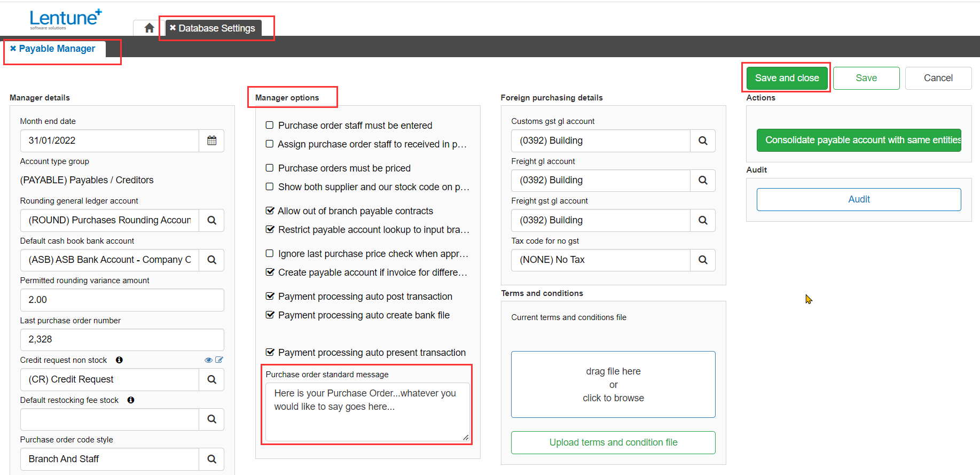Viewport: 980px width, 475px height.
Task: Untick Payment processing auto create bank file
Action: (270, 315)
